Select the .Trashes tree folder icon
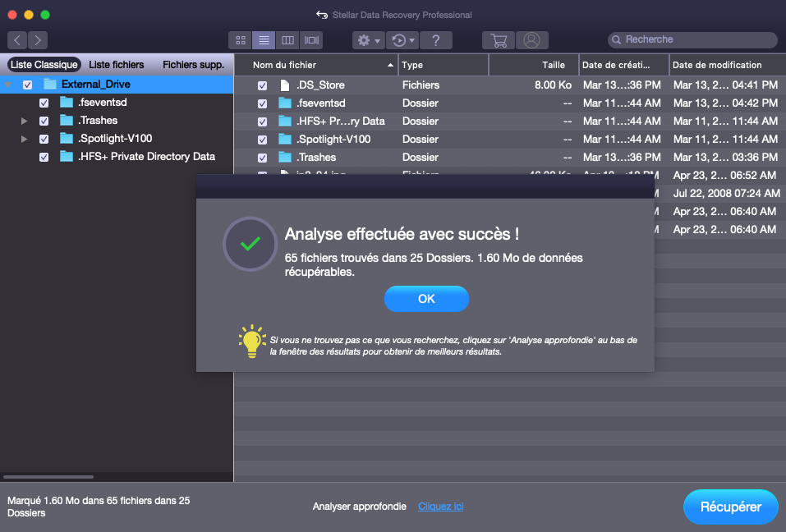 coord(67,120)
